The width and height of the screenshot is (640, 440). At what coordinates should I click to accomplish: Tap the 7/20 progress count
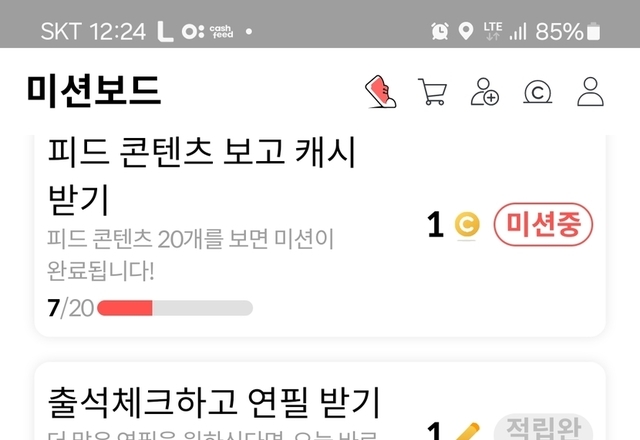pyautogui.click(x=70, y=308)
